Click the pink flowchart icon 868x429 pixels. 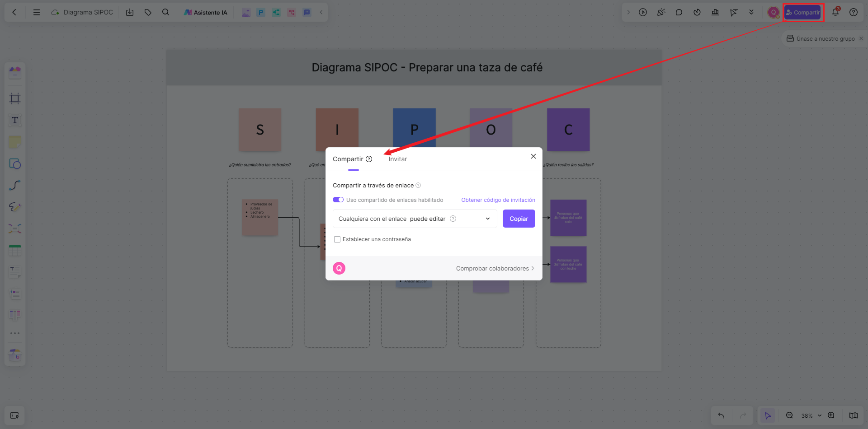[x=292, y=12]
